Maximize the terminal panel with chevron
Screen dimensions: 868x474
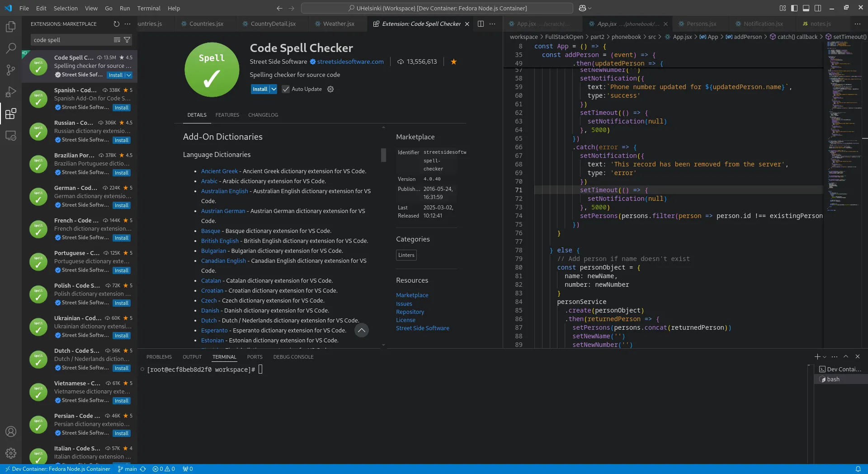coord(846,356)
